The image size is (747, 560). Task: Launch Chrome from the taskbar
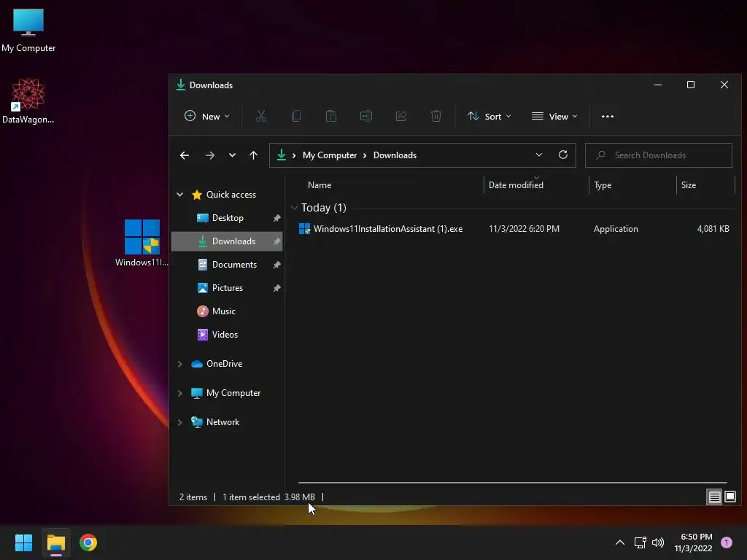[88, 542]
